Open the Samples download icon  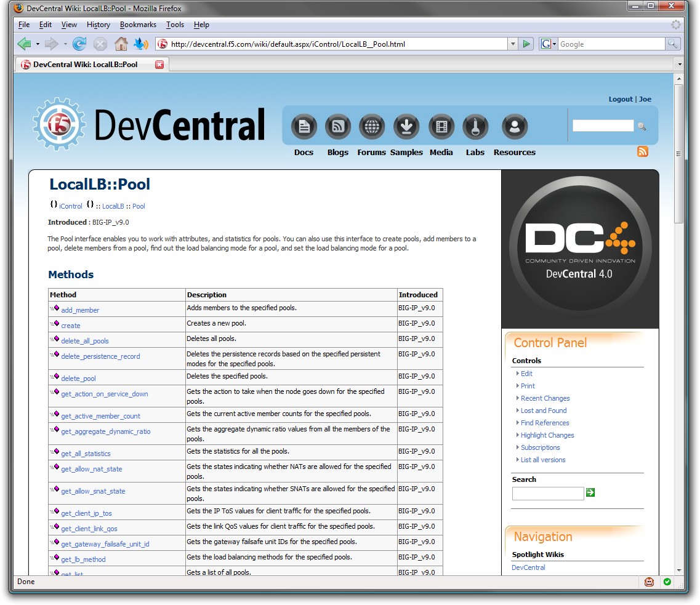[406, 127]
